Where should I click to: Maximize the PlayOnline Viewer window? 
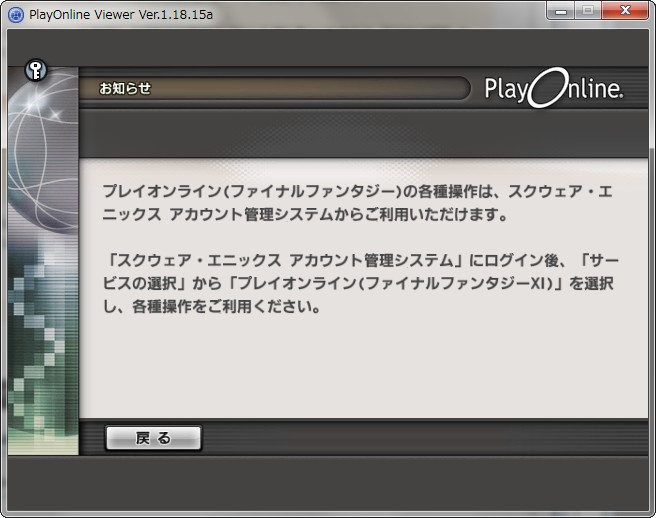click(x=588, y=10)
